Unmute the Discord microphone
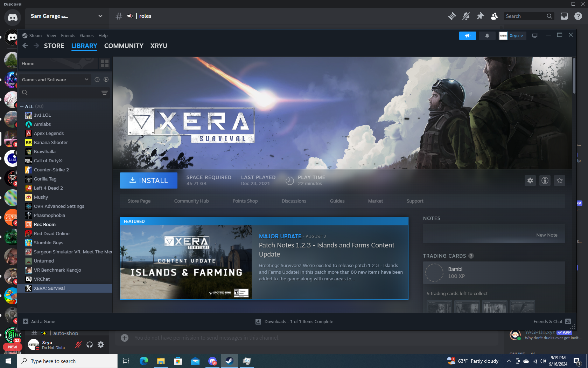The height and width of the screenshot is (368, 588). point(78,345)
